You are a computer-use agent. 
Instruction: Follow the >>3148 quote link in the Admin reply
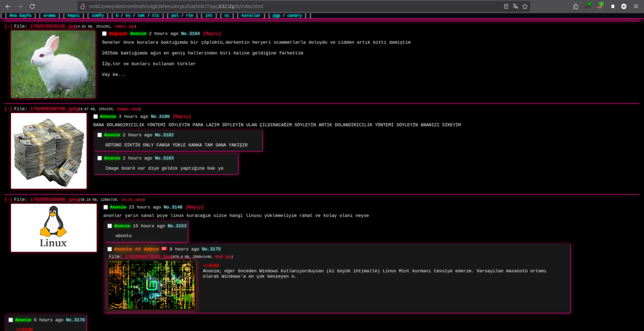[x=211, y=266]
